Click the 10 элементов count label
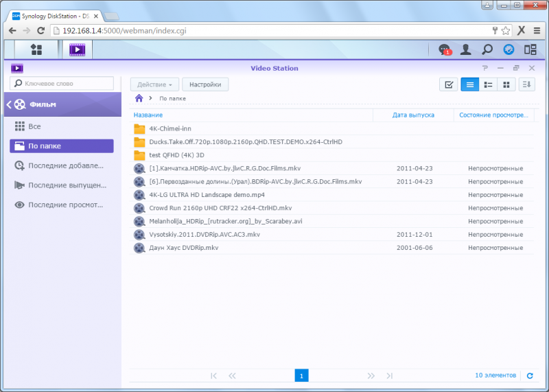This screenshot has width=549, height=392. [x=495, y=376]
